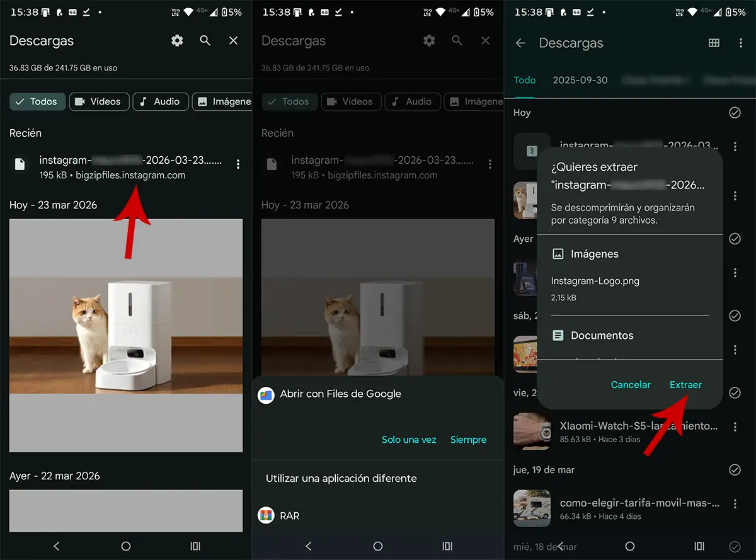Tap the search icon in Descargas

point(205,40)
